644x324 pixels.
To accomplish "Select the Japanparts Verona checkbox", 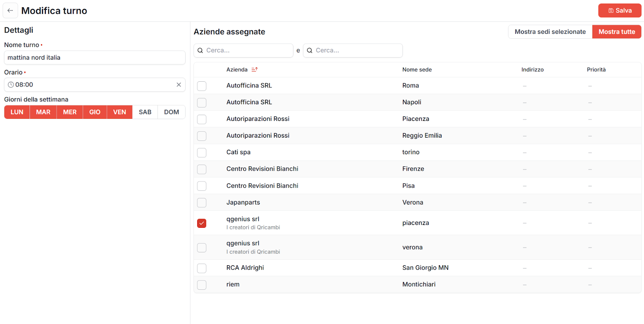I will pyautogui.click(x=202, y=202).
